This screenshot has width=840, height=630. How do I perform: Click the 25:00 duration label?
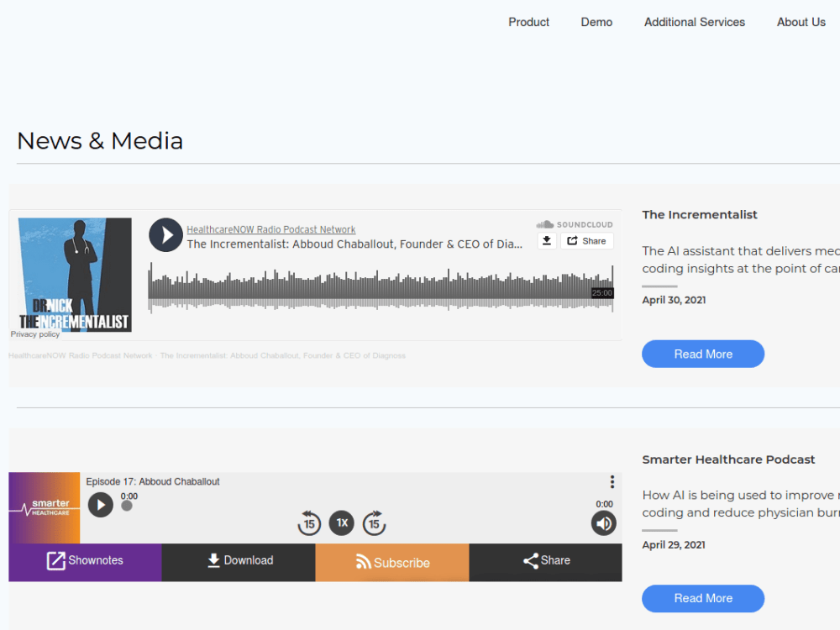click(x=602, y=293)
